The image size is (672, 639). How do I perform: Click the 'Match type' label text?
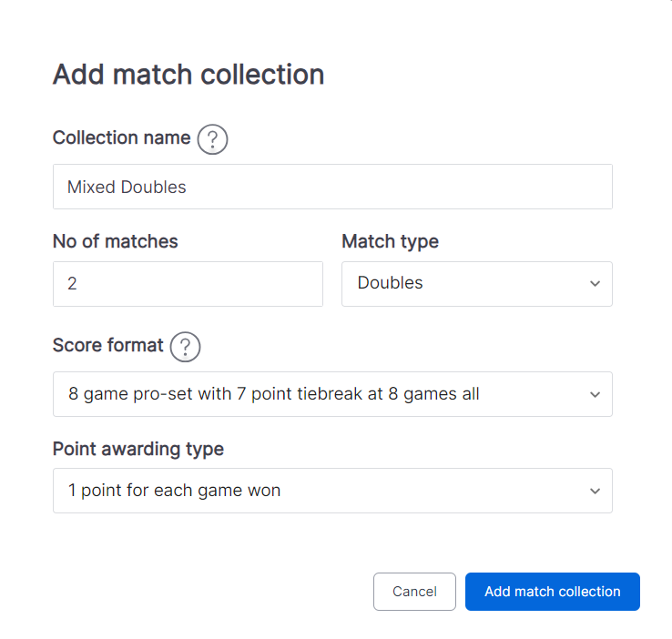coord(390,242)
